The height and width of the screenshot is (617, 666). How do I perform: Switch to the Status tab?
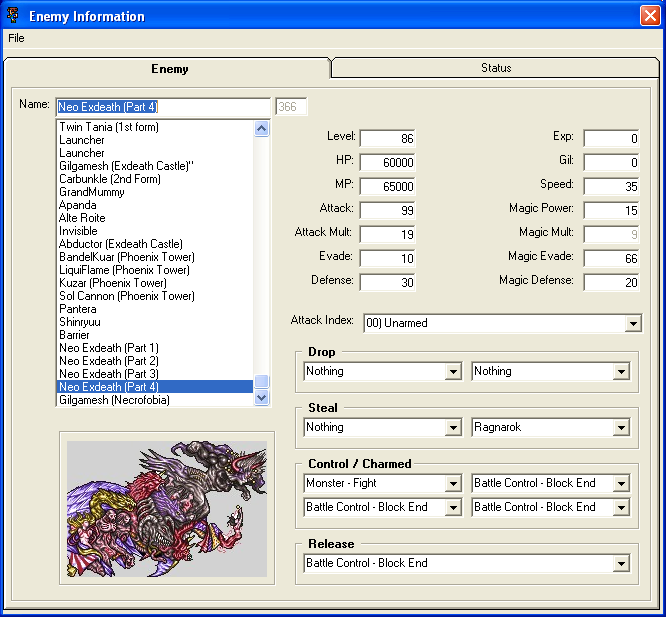[495, 68]
